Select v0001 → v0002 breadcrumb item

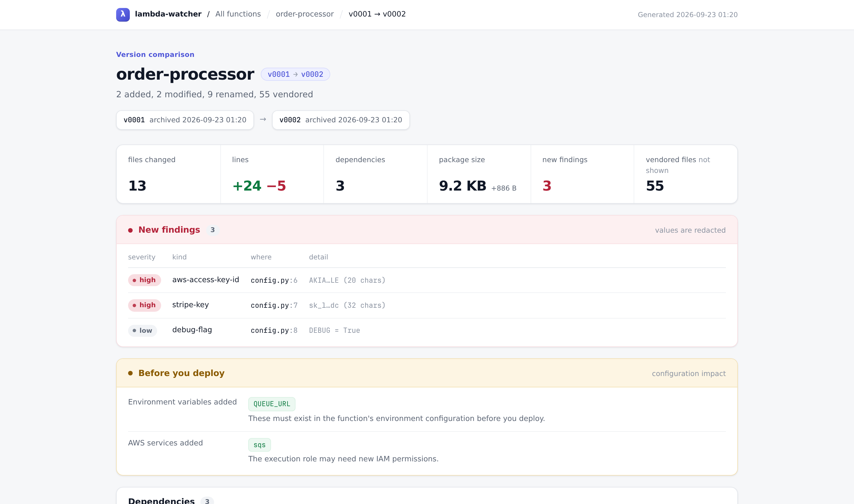(377, 14)
